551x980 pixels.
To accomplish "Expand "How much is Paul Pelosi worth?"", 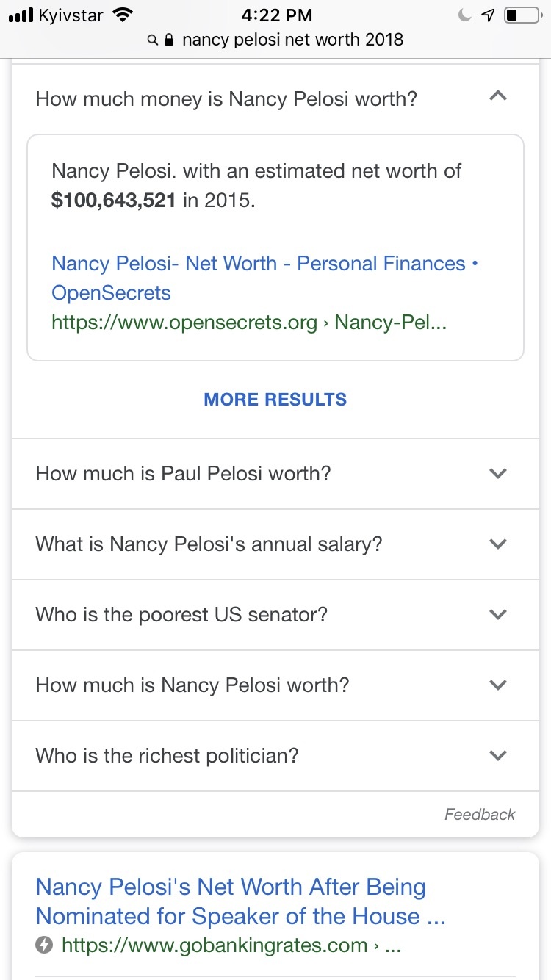I will (497, 474).
